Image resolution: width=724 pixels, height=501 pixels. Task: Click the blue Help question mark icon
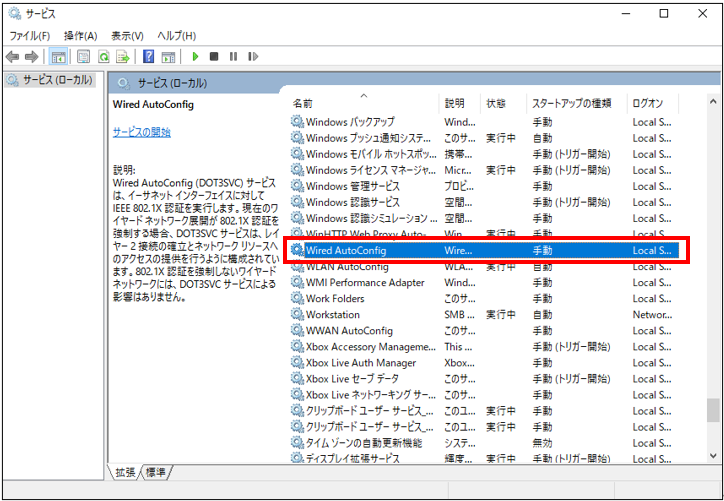[149, 57]
